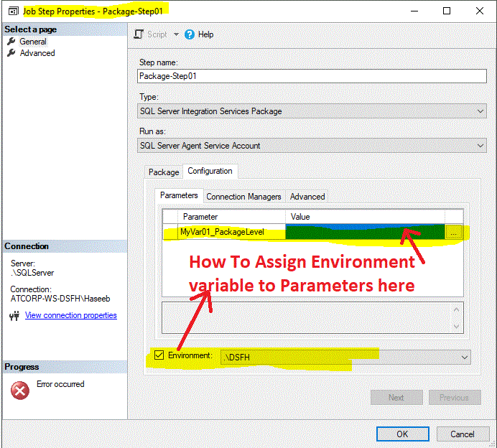Open the Type dropdown

coord(312,111)
